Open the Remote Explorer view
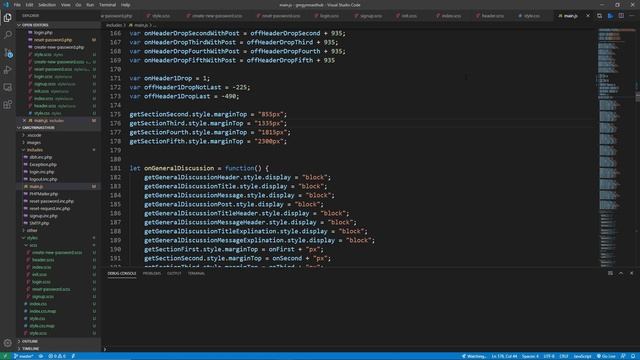640x360 pixels. point(7,87)
